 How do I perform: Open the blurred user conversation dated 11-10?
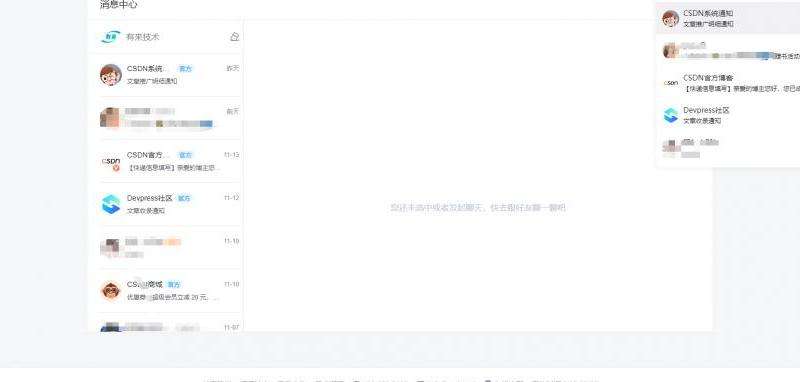point(165,247)
